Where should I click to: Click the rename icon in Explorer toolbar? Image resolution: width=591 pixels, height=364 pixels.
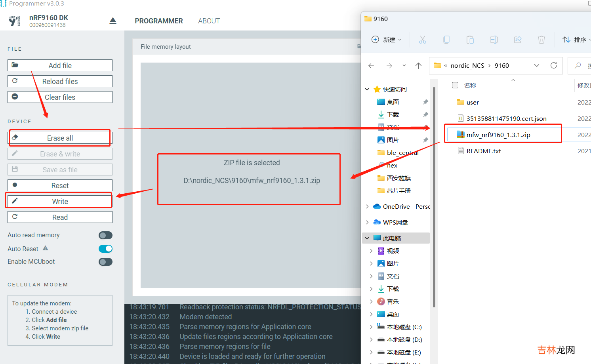pos(494,40)
